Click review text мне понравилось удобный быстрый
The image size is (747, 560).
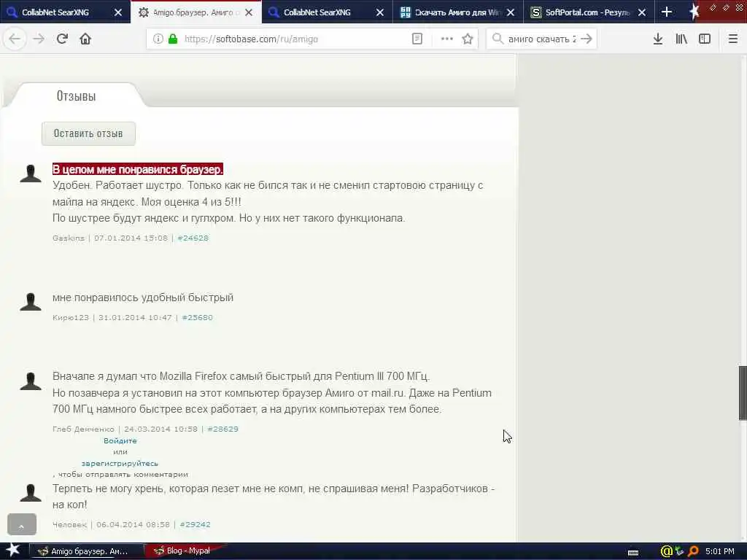pos(143,297)
